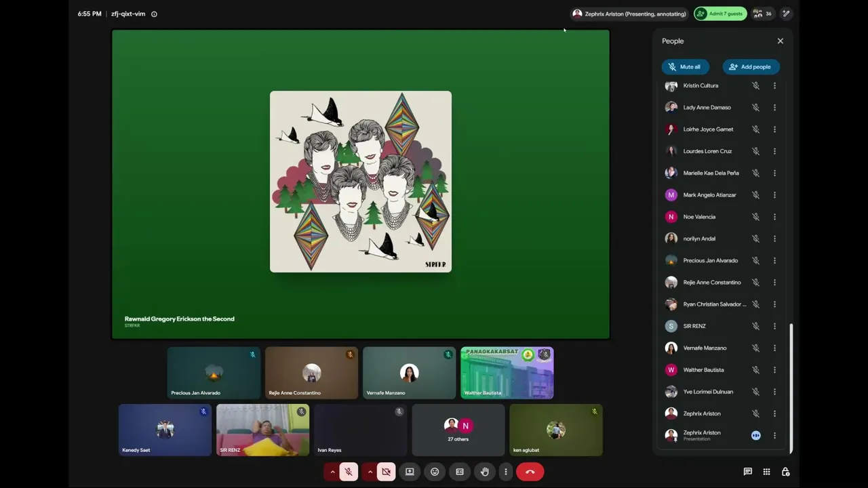Click meeting code zfj-qixt-vim

[128, 14]
